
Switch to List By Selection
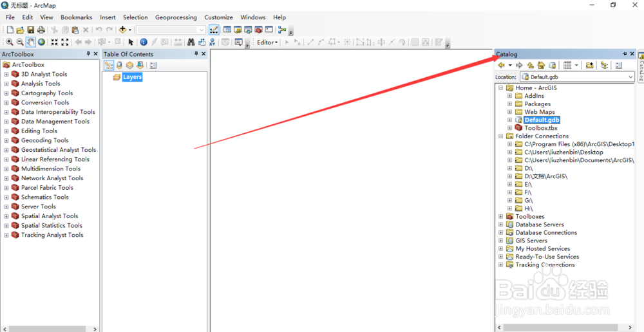coord(140,65)
